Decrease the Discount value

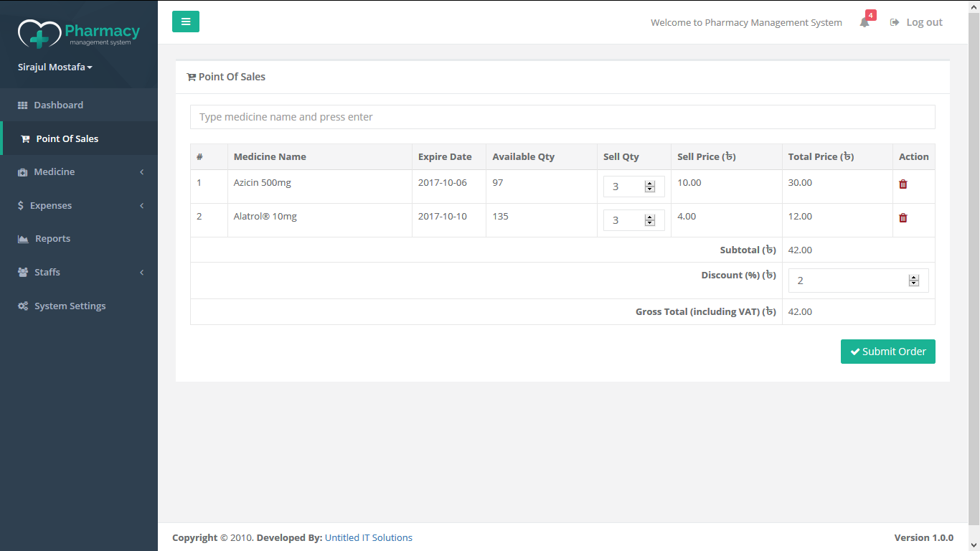click(x=914, y=283)
